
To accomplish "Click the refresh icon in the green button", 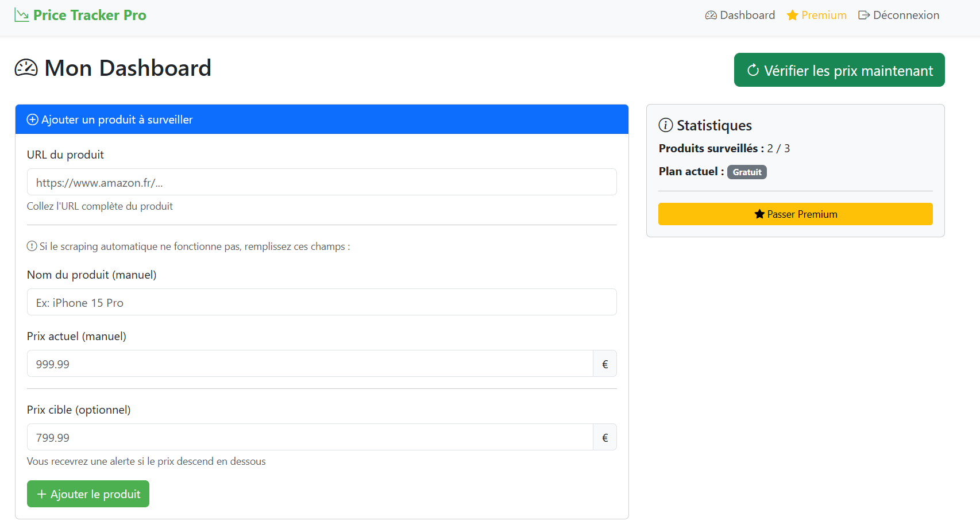I will click(753, 70).
